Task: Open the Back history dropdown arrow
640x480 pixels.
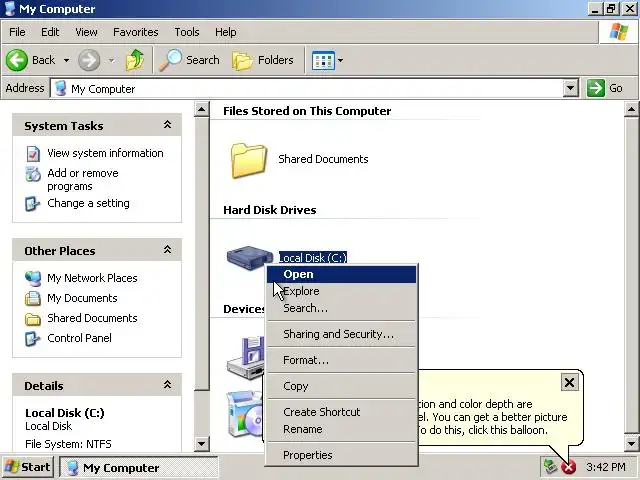Action: (x=66, y=60)
